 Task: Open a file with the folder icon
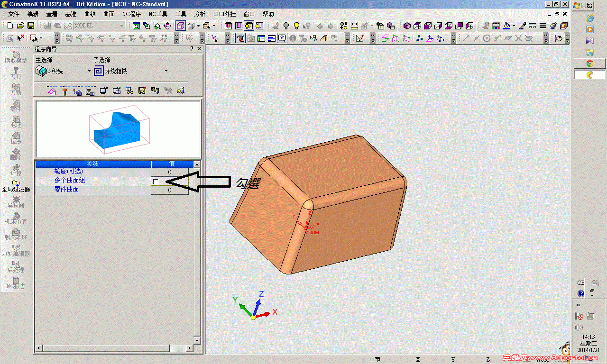click(20, 26)
